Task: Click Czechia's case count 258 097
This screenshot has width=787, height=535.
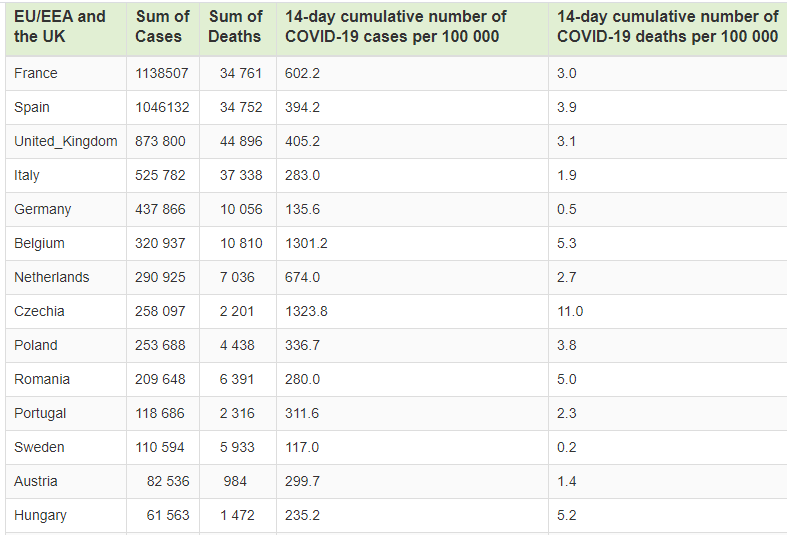Action: (160, 312)
